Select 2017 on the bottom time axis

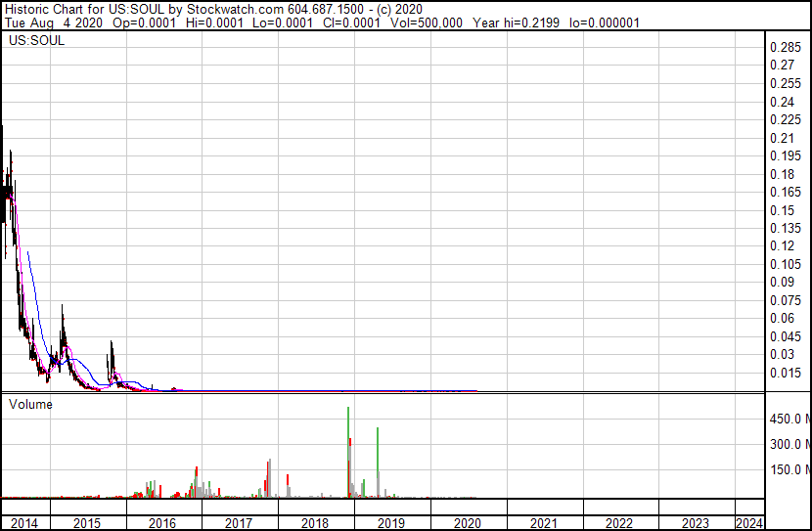(x=240, y=523)
